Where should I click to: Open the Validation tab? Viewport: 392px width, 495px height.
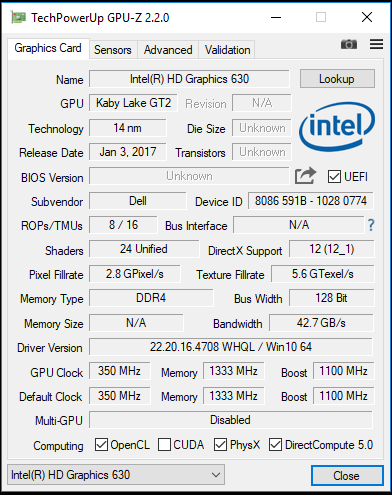coord(227,50)
